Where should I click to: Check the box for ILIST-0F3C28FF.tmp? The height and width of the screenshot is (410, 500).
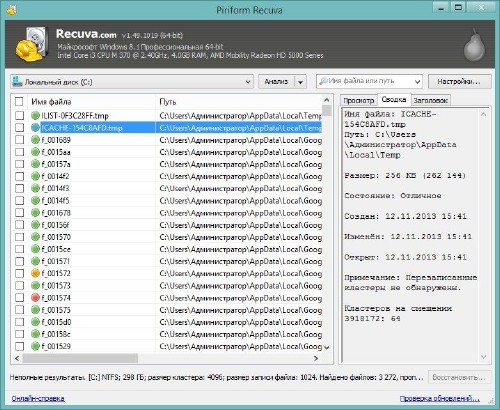coord(20,116)
